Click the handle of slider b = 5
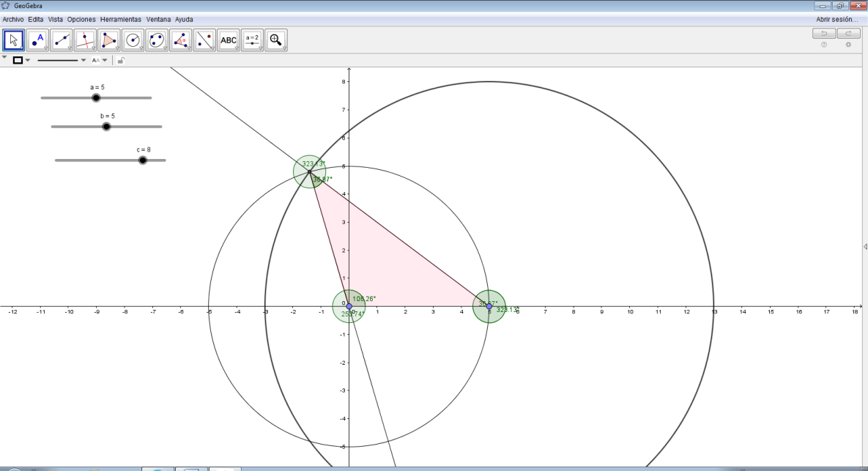The height and width of the screenshot is (471, 868). point(106,127)
